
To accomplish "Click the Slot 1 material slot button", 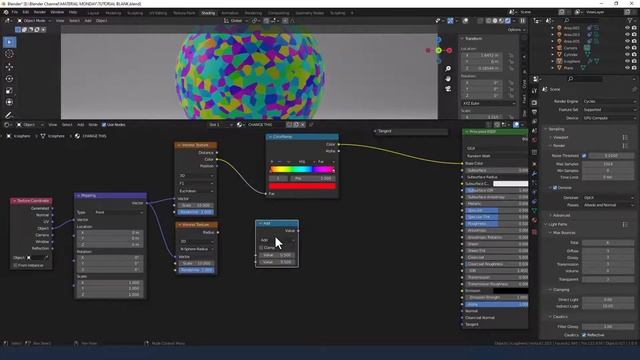I will [220, 124].
